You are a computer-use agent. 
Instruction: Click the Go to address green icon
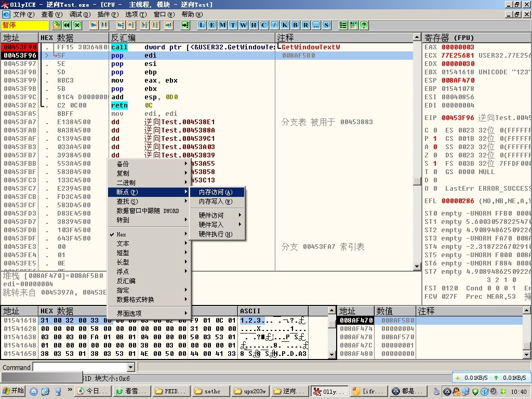185,25
